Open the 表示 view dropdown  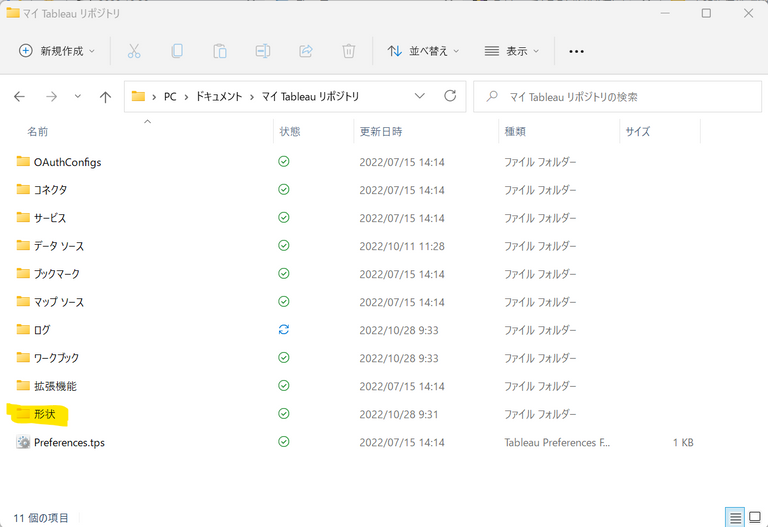512,51
